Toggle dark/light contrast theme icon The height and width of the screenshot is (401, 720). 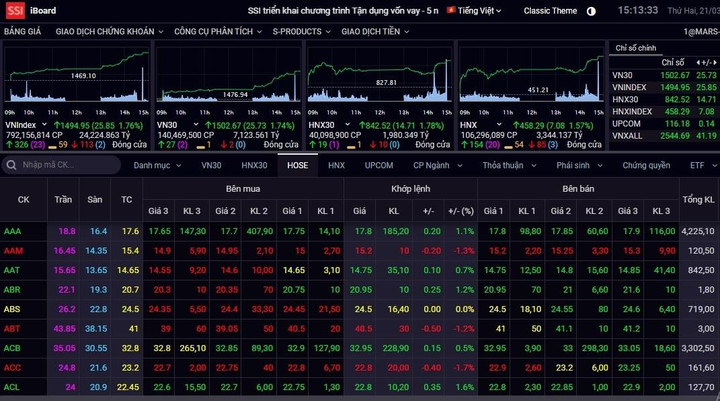click(590, 11)
